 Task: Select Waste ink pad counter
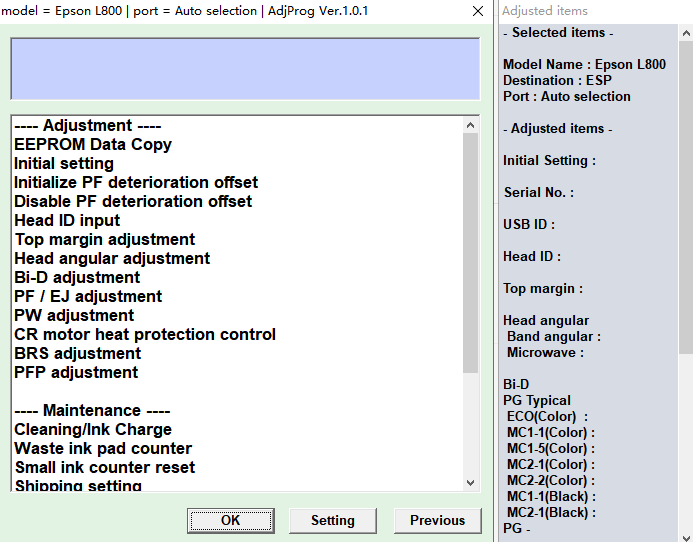pos(103,449)
